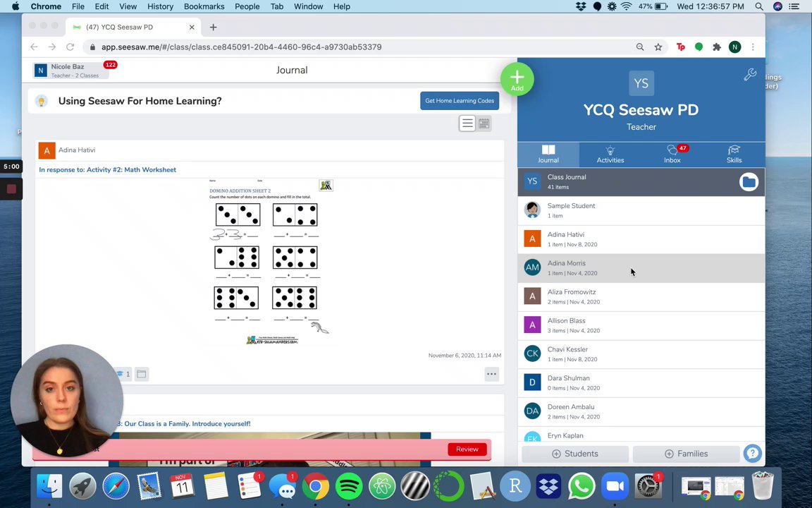Open the domino addition worksheet image
Image resolution: width=812 pixels, height=508 pixels.
point(271,262)
